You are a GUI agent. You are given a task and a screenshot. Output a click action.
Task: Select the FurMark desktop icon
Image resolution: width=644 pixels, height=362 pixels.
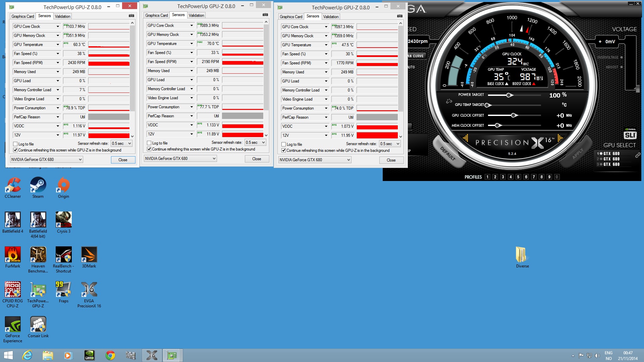[x=13, y=257]
